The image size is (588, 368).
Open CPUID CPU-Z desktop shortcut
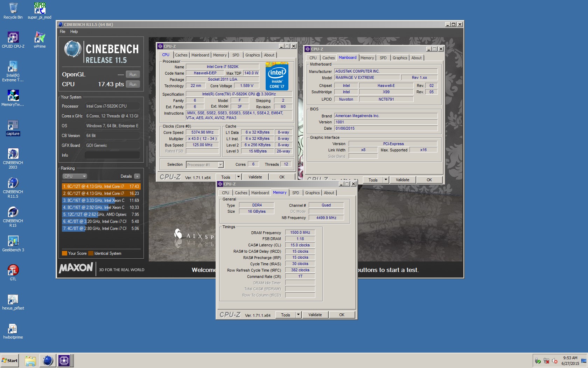13,40
